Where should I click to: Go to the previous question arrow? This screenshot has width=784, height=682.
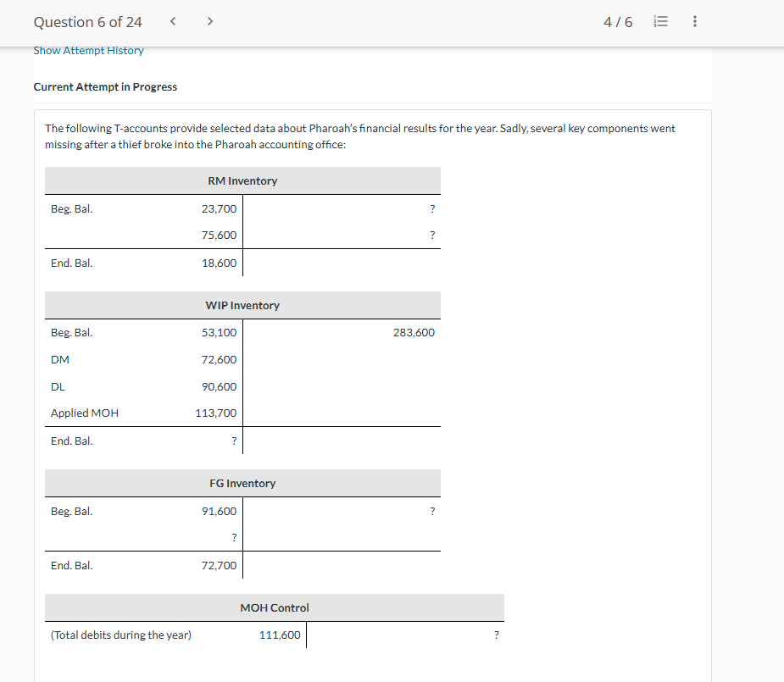click(173, 21)
